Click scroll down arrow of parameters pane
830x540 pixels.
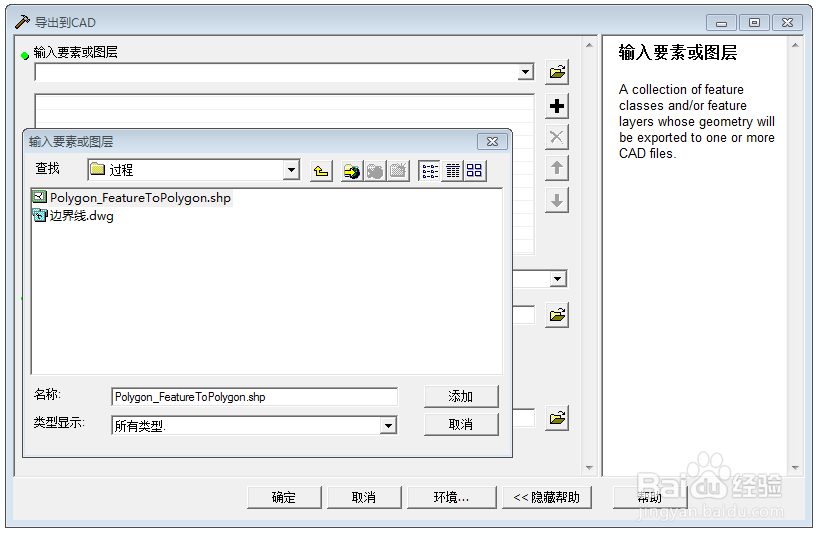point(589,468)
